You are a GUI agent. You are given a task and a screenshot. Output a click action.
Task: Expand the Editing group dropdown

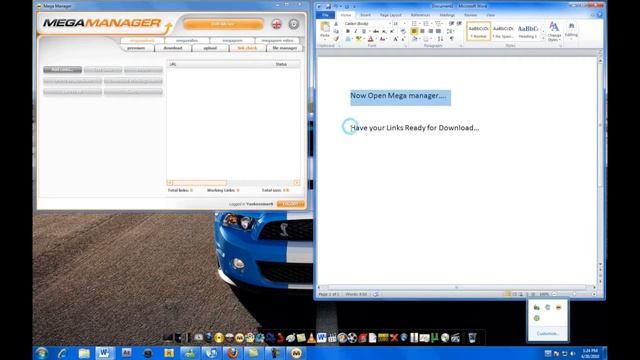pyautogui.click(x=571, y=30)
